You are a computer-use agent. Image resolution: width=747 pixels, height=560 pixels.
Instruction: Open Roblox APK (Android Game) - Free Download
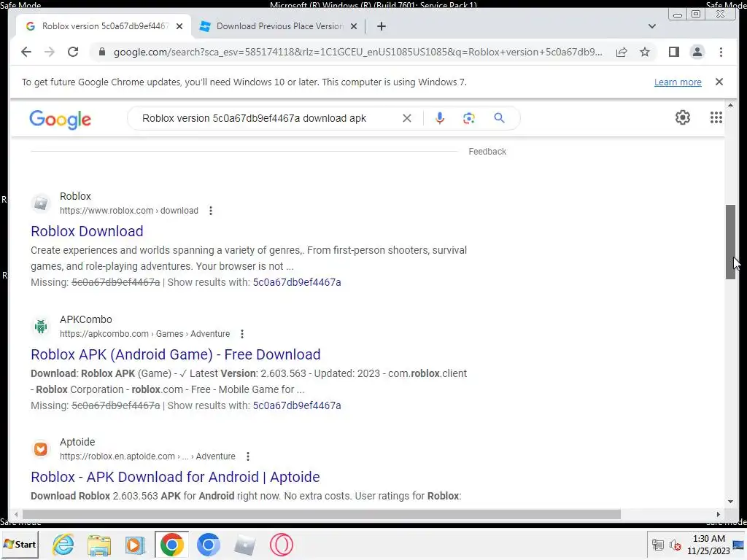pos(176,354)
